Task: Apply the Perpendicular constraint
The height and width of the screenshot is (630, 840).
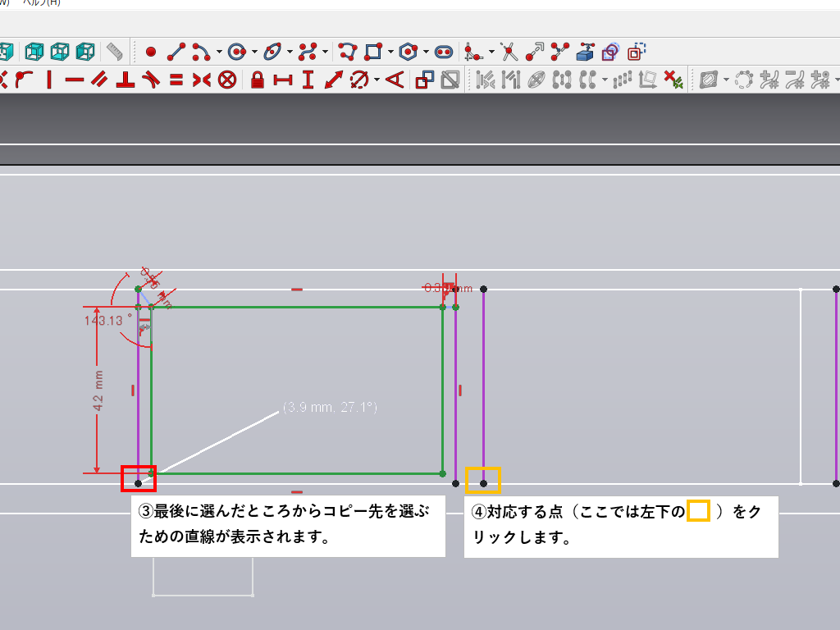Action: [125, 80]
